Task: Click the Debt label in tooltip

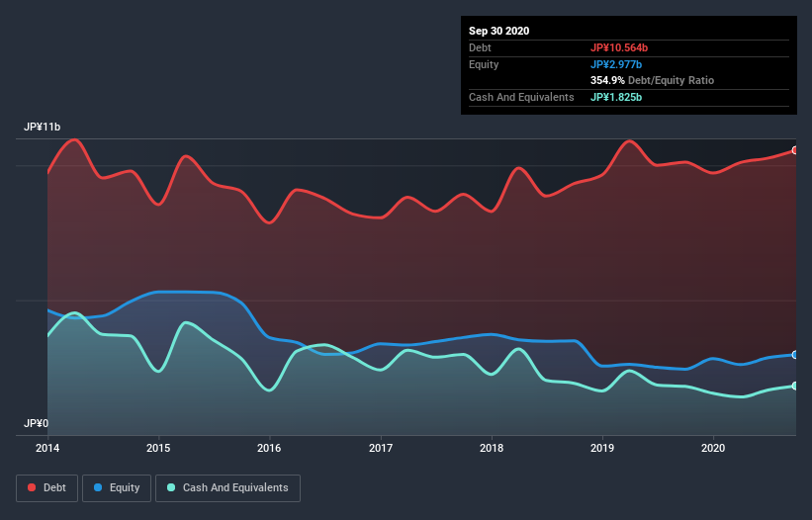Action: click(480, 48)
